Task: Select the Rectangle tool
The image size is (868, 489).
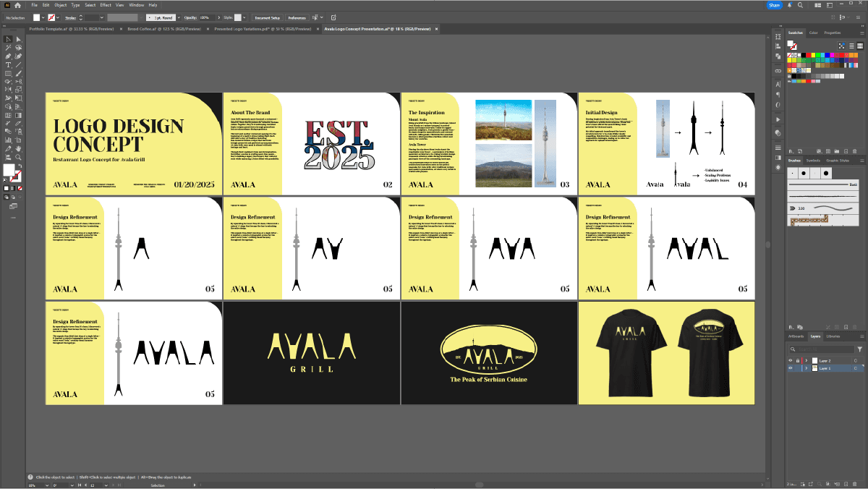Action: click(x=9, y=73)
